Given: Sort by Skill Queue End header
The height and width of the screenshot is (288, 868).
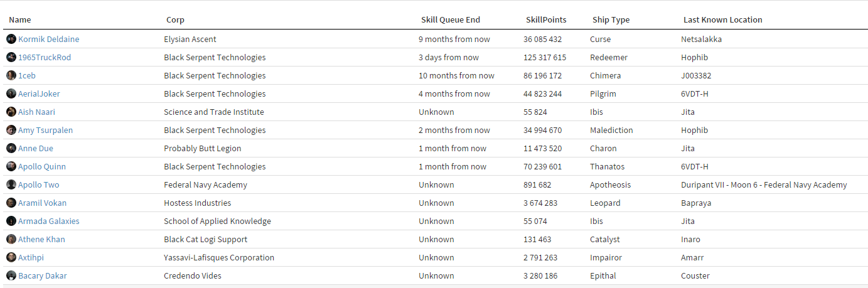Looking at the screenshot, I should coord(450,20).
